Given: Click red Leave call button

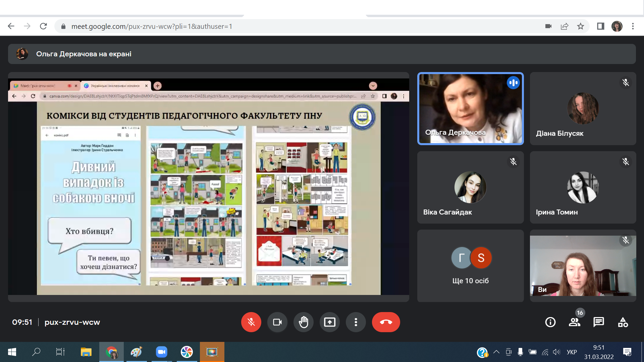Looking at the screenshot, I should tap(386, 322).
